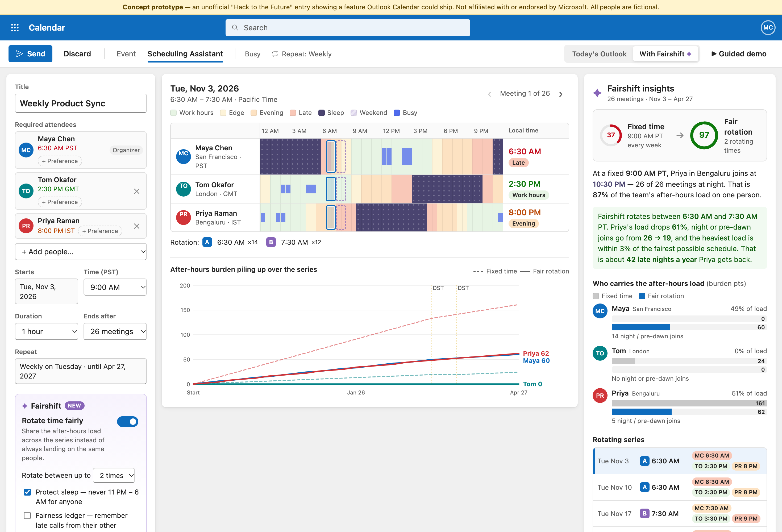The height and width of the screenshot is (532, 782).
Task: Click Maya's avatar in burden list
Action: [600, 311]
